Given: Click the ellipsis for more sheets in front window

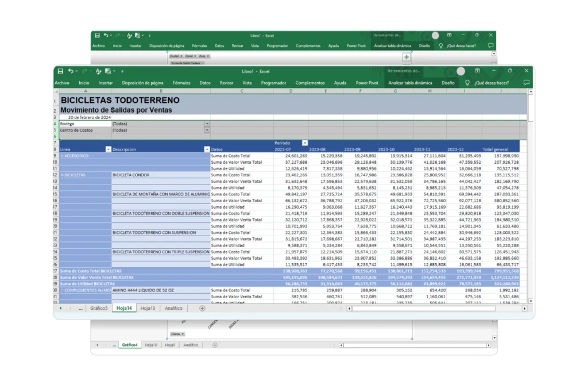Looking at the screenshot, I should click(x=80, y=308).
